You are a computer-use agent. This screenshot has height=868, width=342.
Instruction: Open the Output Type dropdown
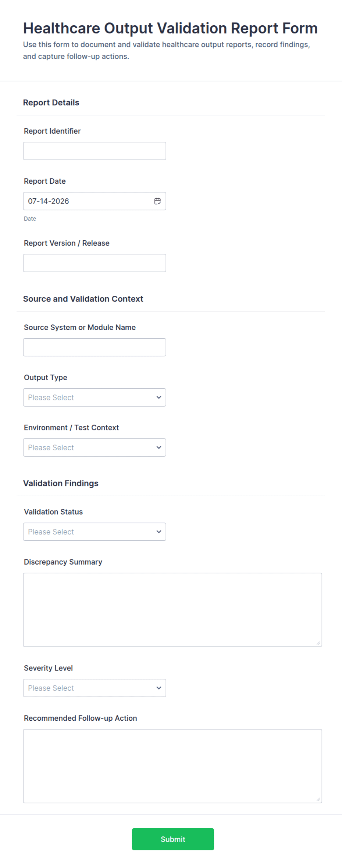coord(95,397)
